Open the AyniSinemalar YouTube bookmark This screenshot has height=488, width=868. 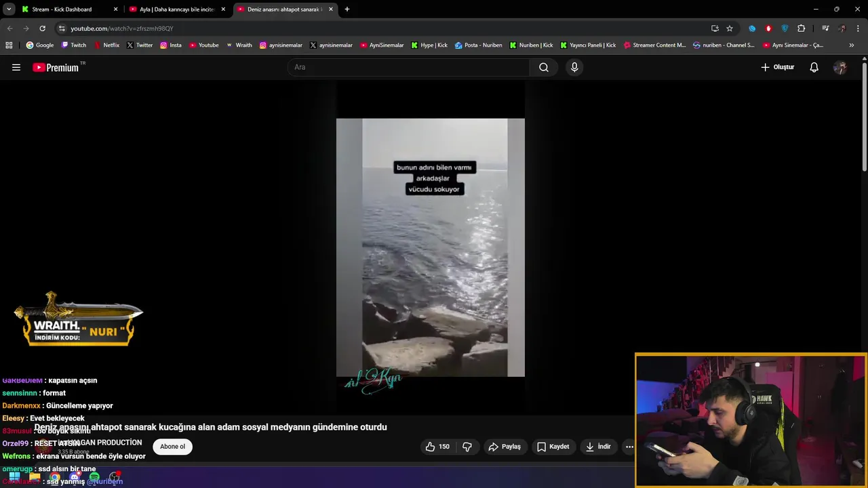tap(382, 45)
